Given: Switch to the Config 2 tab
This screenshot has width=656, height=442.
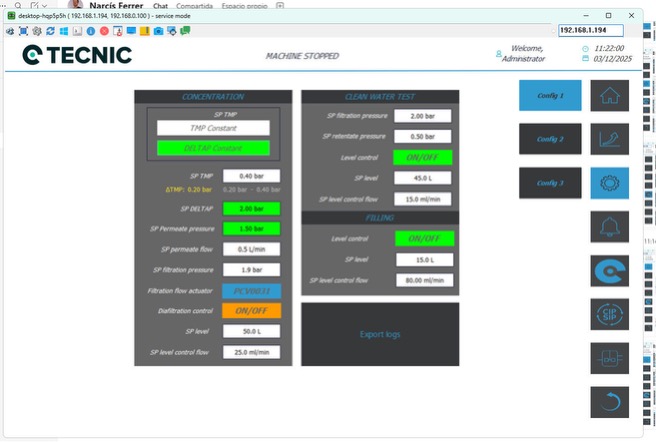Looking at the screenshot, I should (549, 139).
